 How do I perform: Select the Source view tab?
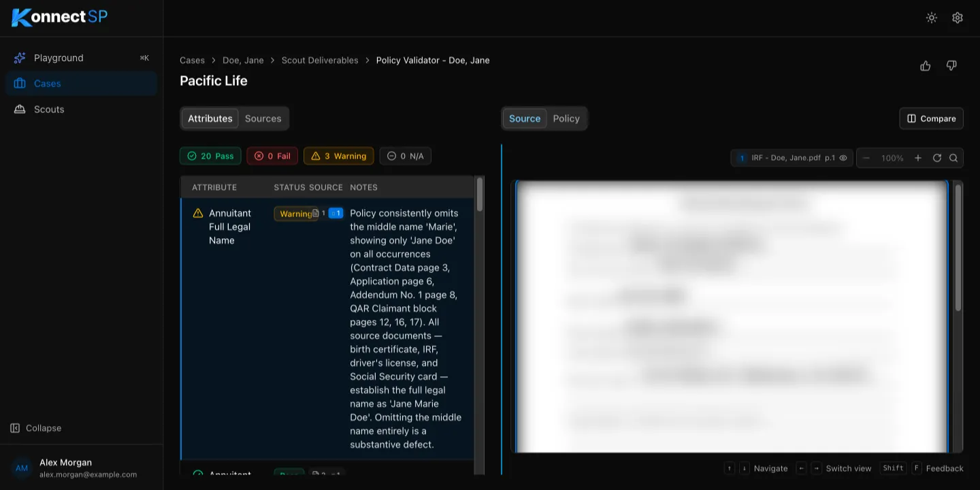[x=525, y=118]
